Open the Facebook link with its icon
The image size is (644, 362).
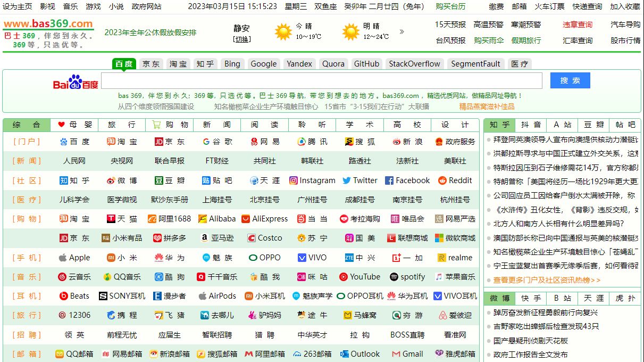pos(407,180)
